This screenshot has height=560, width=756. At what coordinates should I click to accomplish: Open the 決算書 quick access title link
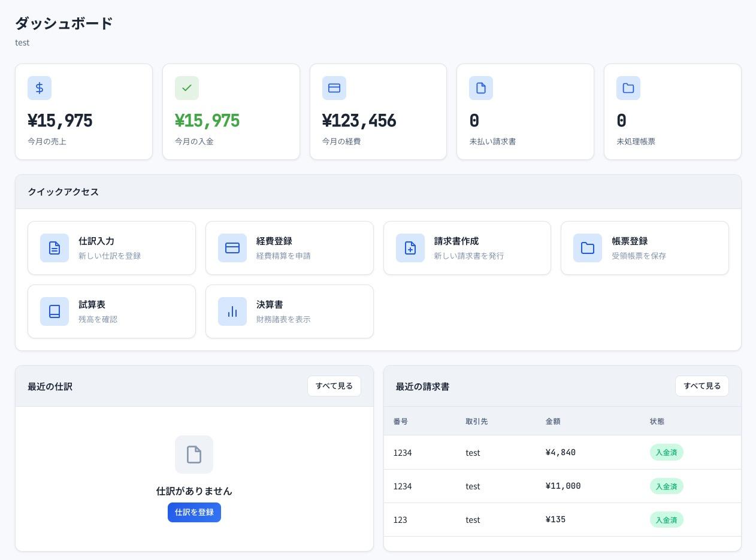pos(270,305)
